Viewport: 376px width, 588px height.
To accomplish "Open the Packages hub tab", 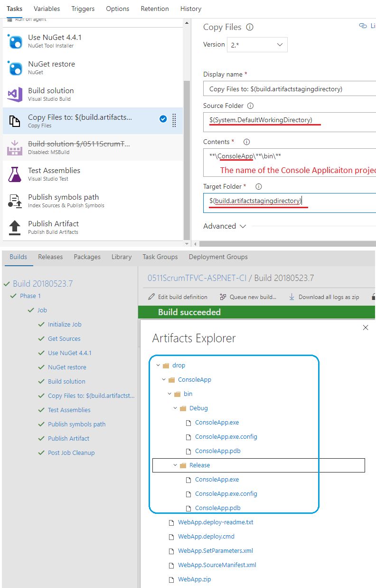I will 87,257.
